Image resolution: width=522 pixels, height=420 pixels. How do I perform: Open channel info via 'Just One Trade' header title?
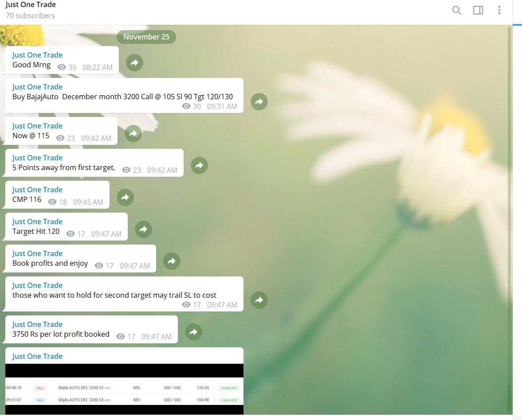pyautogui.click(x=31, y=5)
